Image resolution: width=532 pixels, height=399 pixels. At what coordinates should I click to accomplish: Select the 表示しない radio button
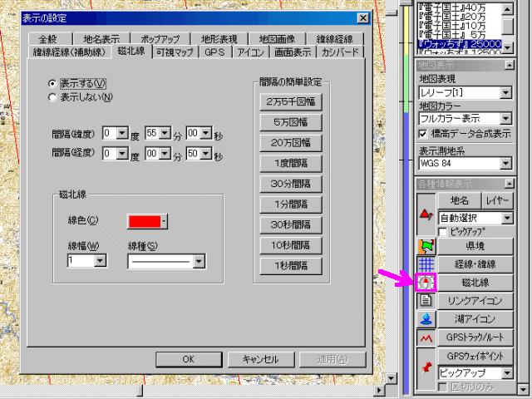click(52, 97)
